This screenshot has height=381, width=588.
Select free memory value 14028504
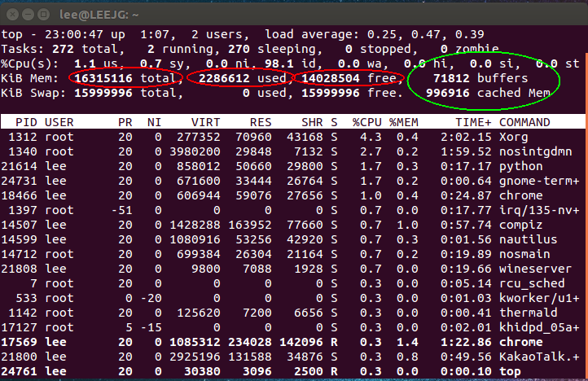[x=331, y=78]
